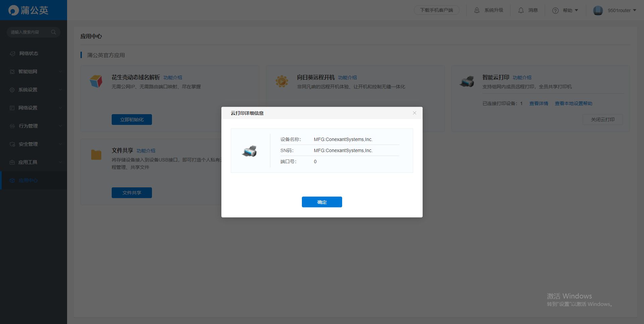The height and width of the screenshot is (324, 644).
Task: Click the 系统升级 bell icon
Action: tap(477, 10)
